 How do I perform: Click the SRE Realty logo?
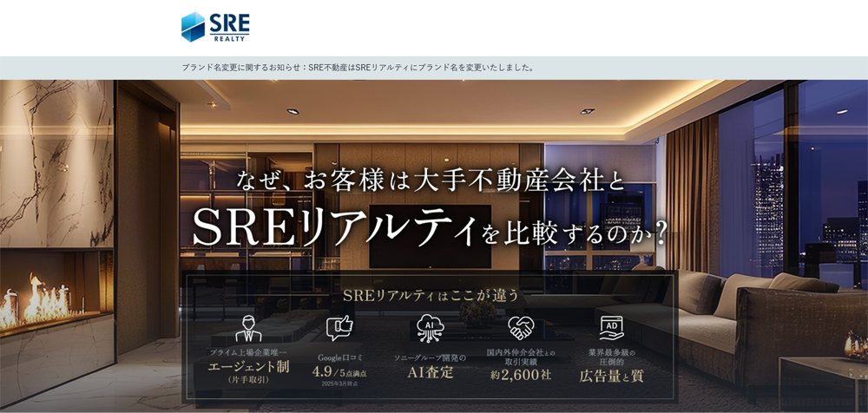pos(214,27)
